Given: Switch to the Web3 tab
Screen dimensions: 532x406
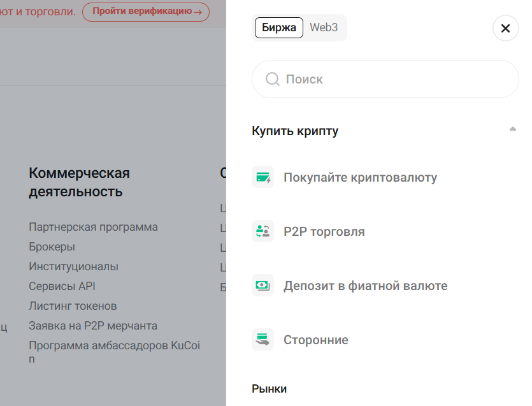Looking at the screenshot, I should point(324,27).
